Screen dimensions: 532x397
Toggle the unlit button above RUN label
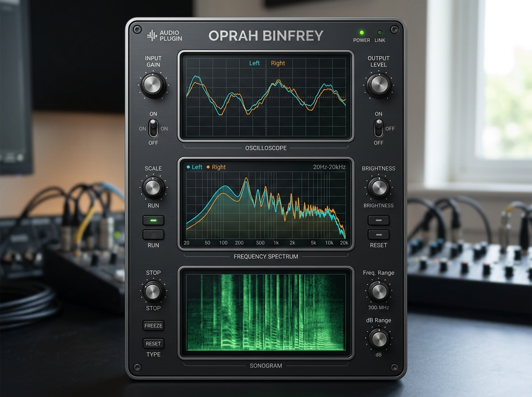point(153,235)
